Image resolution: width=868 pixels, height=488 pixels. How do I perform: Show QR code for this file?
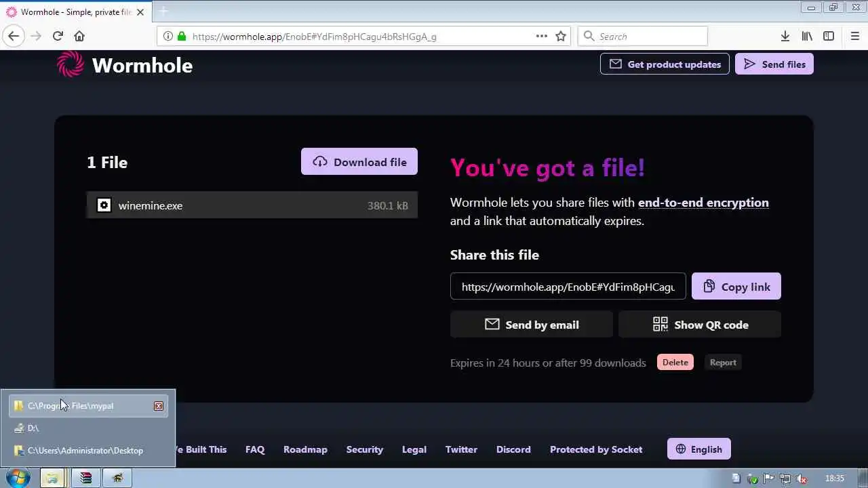tap(700, 325)
